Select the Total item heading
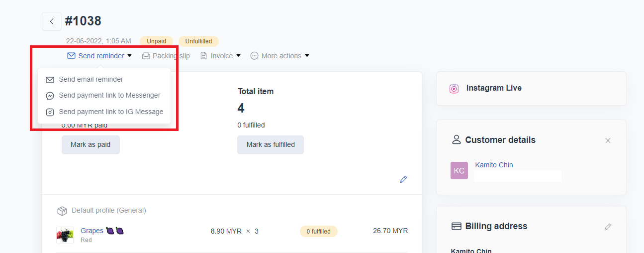 (x=256, y=91)
